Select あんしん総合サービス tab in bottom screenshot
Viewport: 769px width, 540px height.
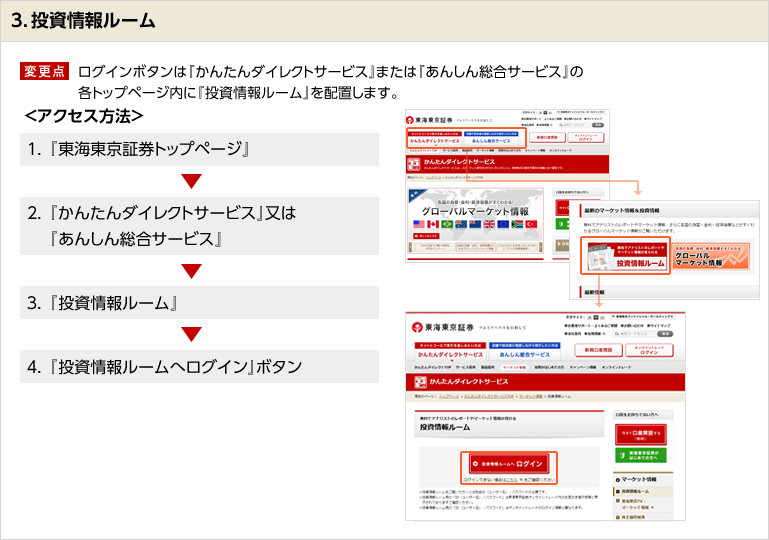(x=525, y=353)
